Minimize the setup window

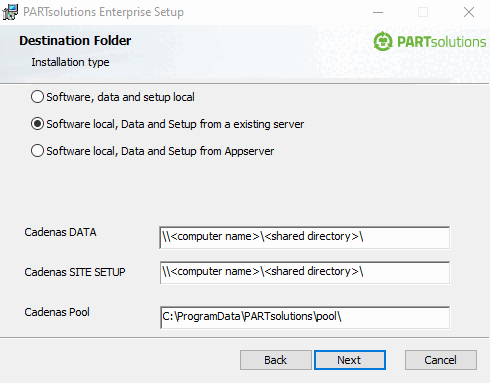point(378,12)
